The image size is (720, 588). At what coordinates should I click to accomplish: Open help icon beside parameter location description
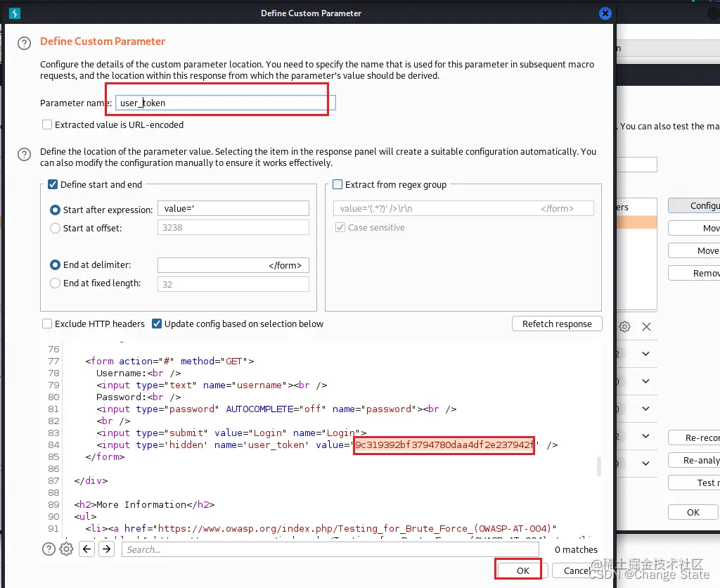(x=24, y=154)
